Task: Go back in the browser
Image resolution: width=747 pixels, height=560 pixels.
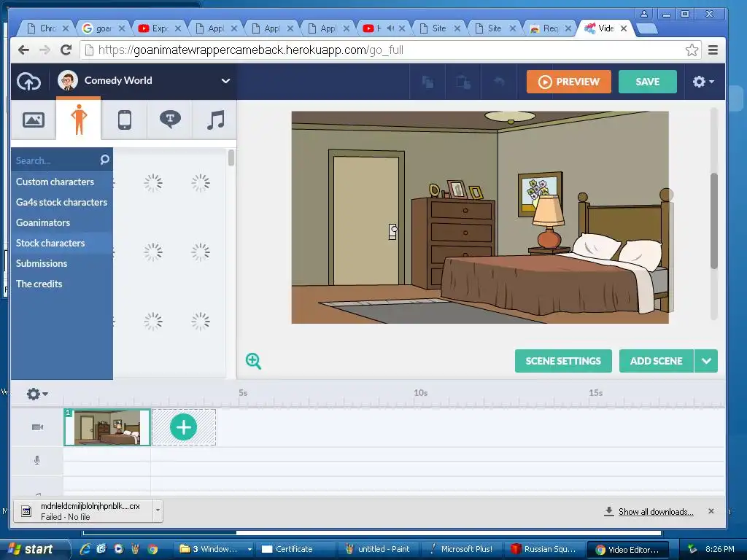Action: click(23, 50)
